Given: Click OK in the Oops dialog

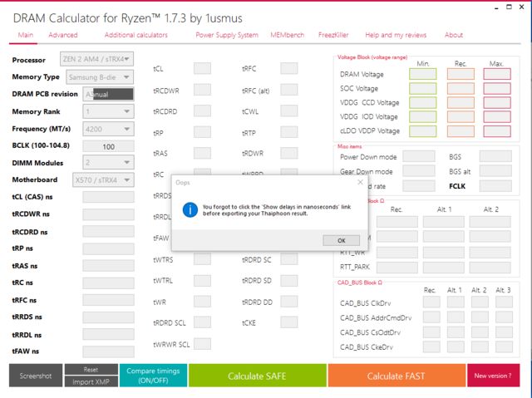Looking at the screenshot, I should click(x=342, y=240).
